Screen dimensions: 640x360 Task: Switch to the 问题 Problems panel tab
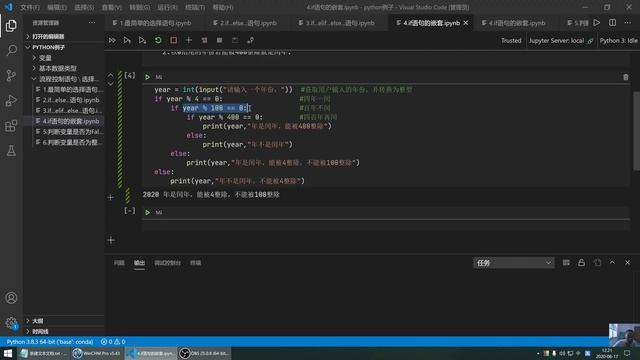pos(119,263)
